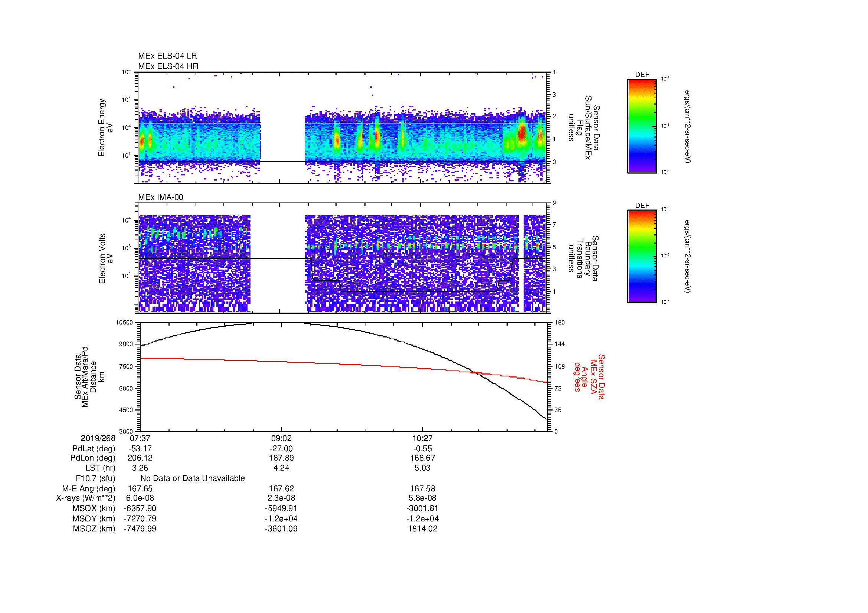
Task: Click the PdLat value '-53.17'
Action: click(x=140, y=449)
